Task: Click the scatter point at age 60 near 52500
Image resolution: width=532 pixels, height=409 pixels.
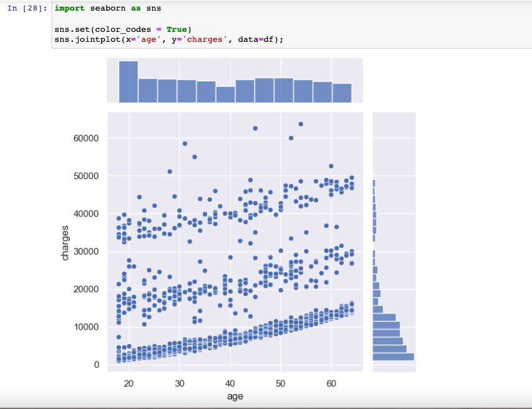Action: [331, 166]
